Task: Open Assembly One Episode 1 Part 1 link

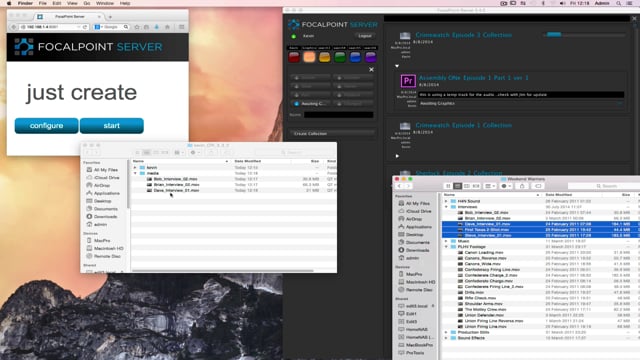Action: pyautogui.click(x=473, y=78)
